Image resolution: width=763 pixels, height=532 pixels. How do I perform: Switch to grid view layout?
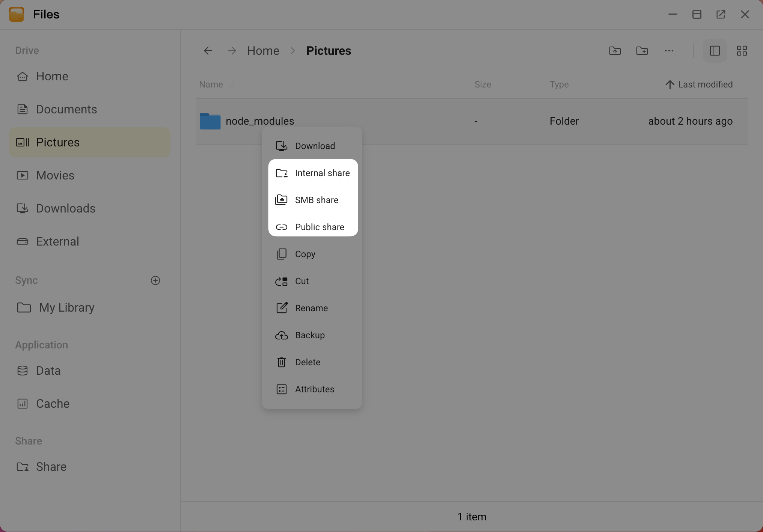742,50
